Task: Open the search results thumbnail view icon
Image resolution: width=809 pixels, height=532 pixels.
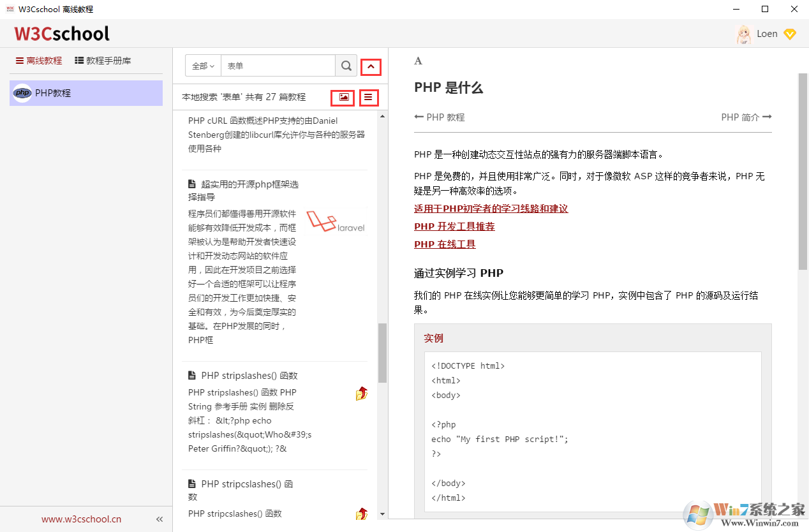Action: coord(343,97)
